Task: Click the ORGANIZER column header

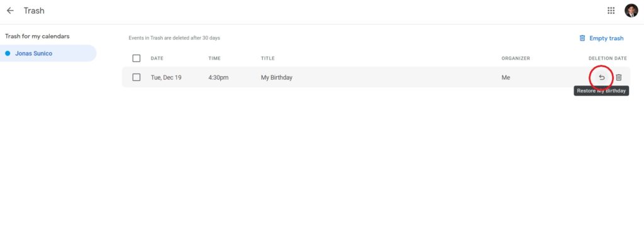Action: click(516, 58)
